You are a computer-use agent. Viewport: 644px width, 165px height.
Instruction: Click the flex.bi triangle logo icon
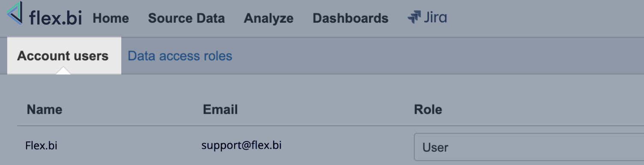[x=15, y=12]
